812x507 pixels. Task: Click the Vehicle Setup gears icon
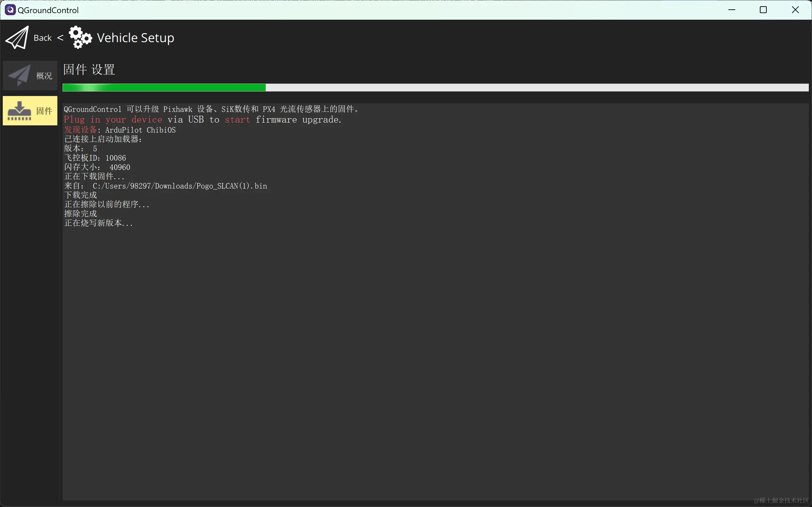click(x=80, y=37)
